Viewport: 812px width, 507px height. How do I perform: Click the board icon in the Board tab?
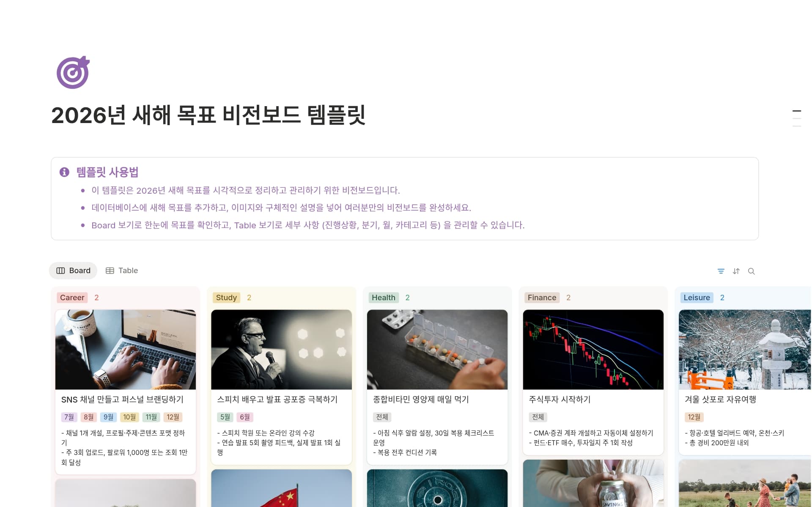pyautogui.click(x=60, y=271)
